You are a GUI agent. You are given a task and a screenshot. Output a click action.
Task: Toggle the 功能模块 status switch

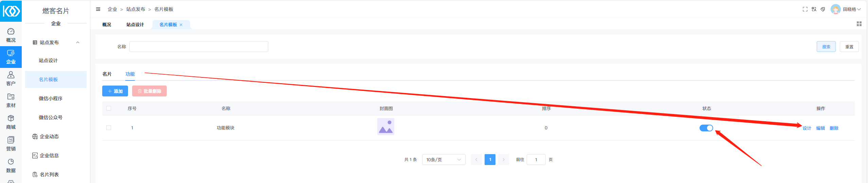pyautogui.click(x=706, y=128)
